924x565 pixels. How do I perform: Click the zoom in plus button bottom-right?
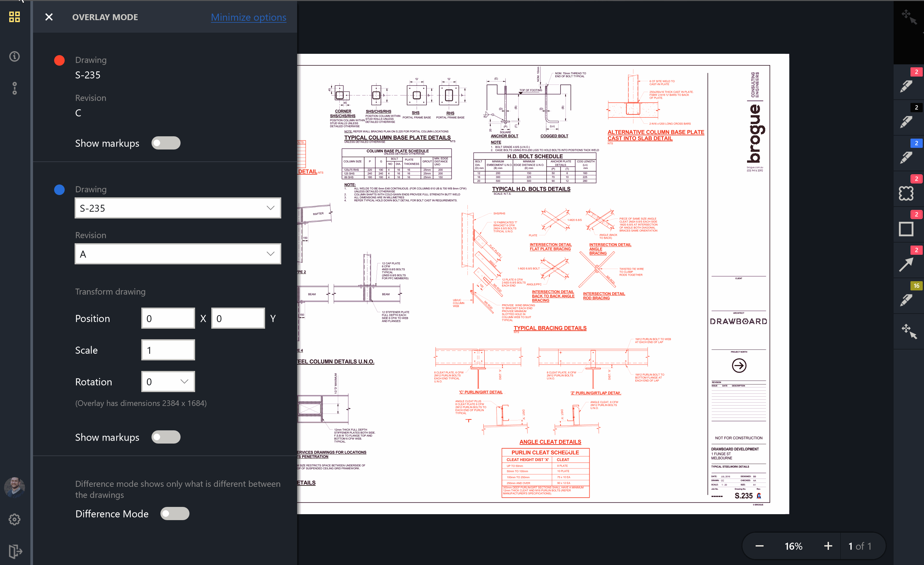(828, 546)
